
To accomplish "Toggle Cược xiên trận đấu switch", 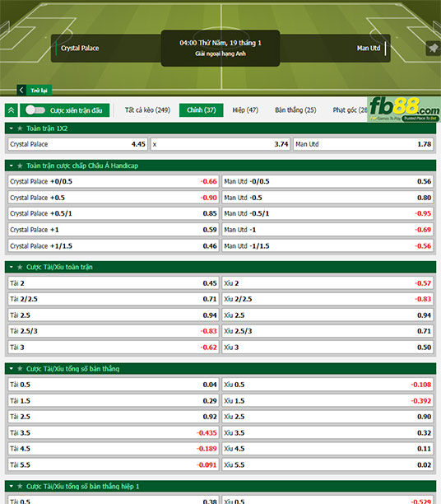I will click(x=35, y=110).
